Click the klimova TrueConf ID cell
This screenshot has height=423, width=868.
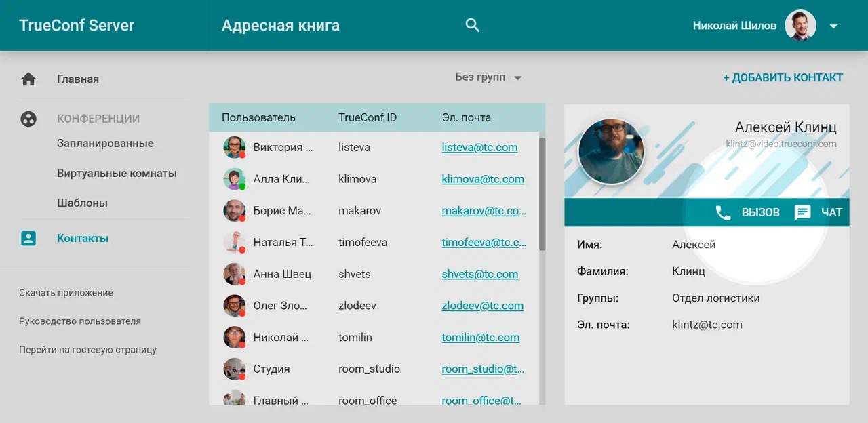pyautogui.click(x=357, y=179)
